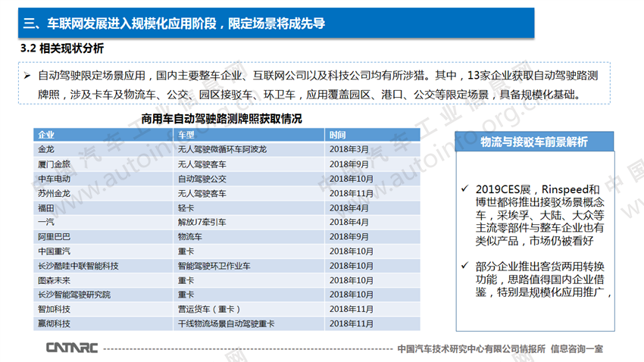The width and height of the screenshot is (644, 362).
Task: Select the paragraph starting '2019CES展，Rinspeed和'
Action: pyautogui.click(x=539, y=215)
